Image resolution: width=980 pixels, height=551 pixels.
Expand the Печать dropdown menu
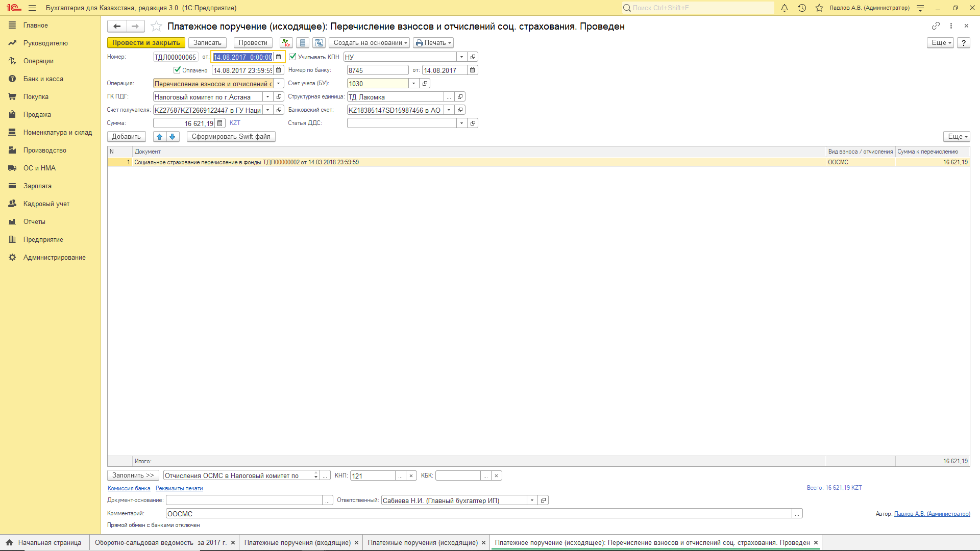click(433, 43)
